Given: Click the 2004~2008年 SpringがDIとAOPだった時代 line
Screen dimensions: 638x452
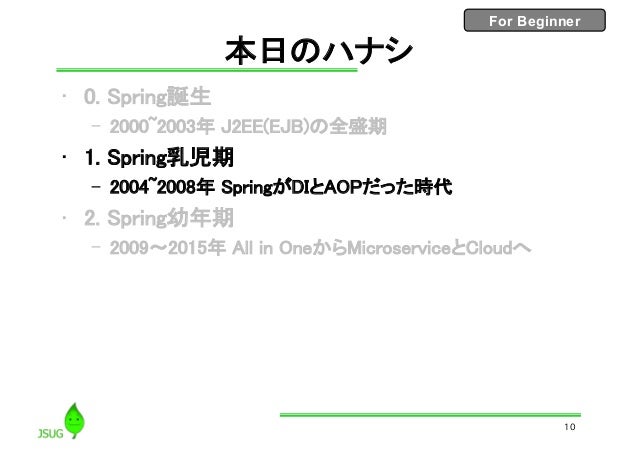Looking at the screenshot, I should [281, 187].
